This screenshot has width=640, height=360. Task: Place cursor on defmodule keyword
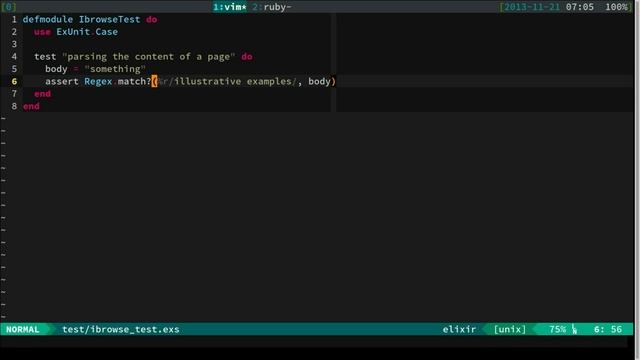pos(48,19)
